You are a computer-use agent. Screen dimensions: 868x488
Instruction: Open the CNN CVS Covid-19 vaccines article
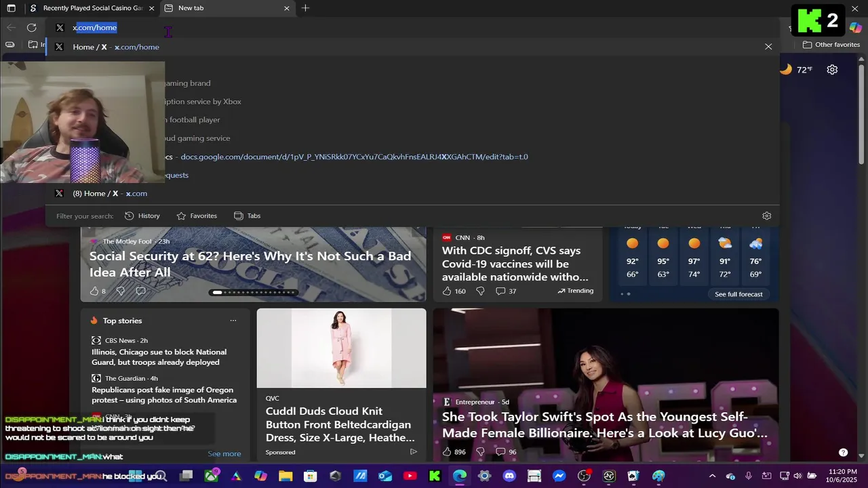point(515,264)
